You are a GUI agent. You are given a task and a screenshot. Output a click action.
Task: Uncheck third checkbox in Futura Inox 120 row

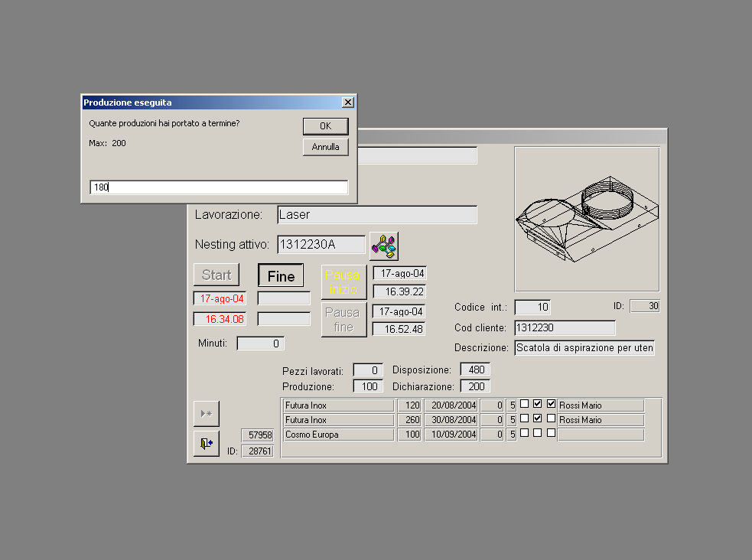551,404
